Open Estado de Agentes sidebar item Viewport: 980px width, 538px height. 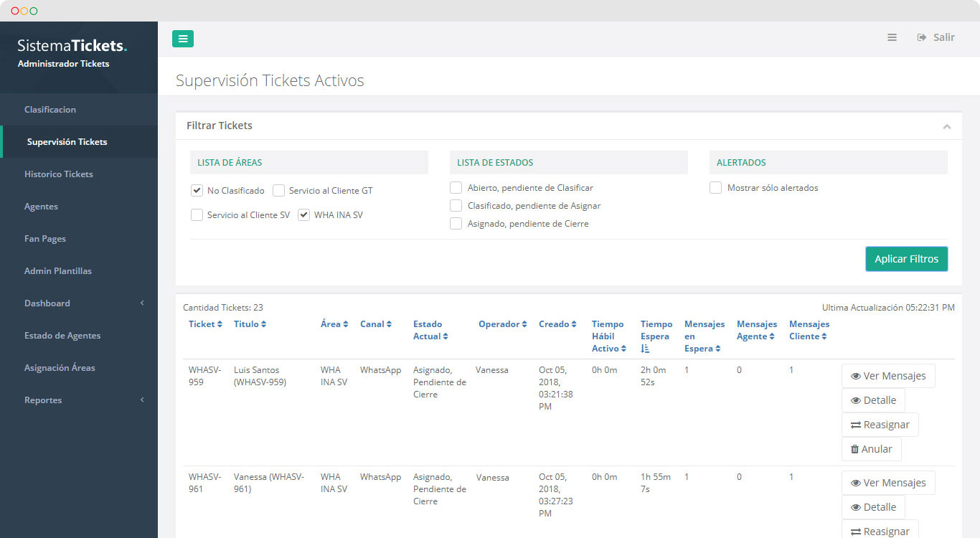79,336
